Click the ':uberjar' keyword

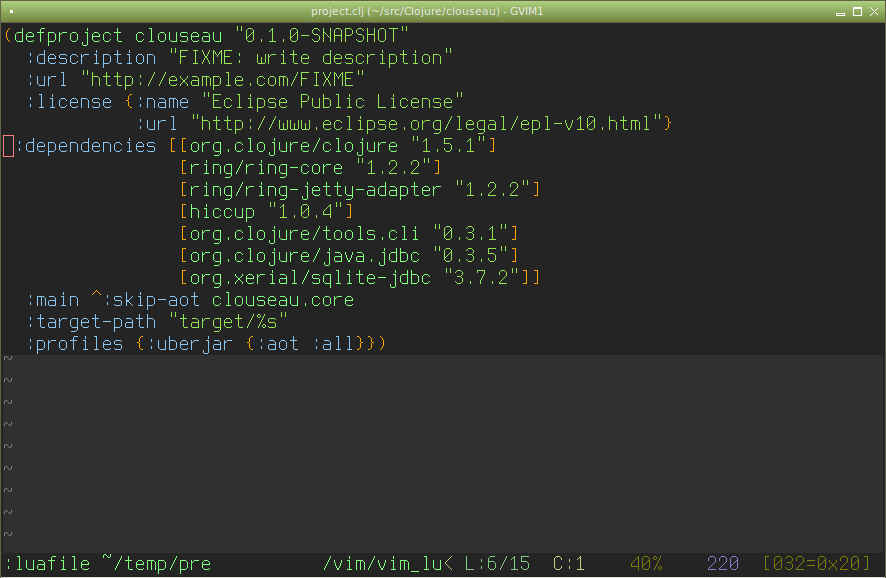[x=190, y=345]
